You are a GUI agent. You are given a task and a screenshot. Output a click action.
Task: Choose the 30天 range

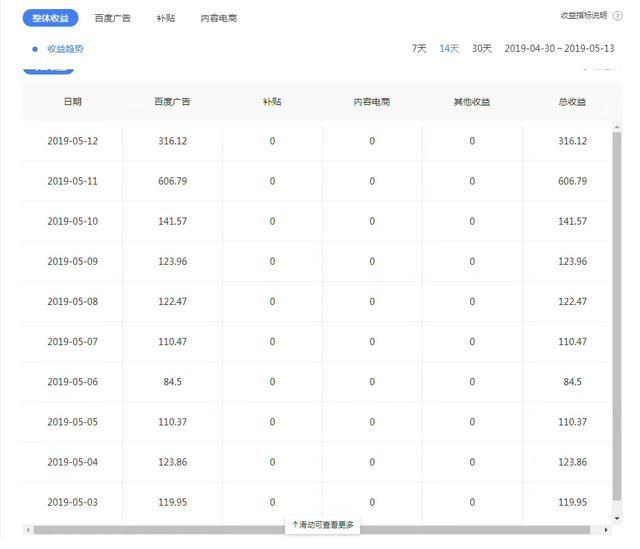[482, 48]
